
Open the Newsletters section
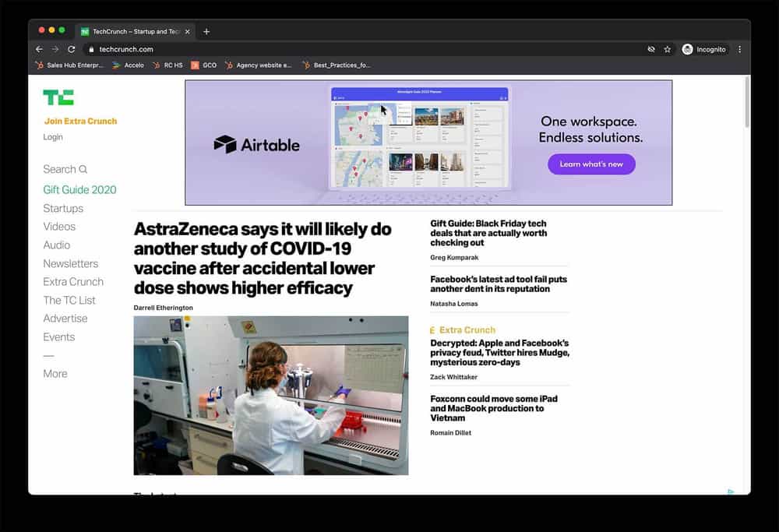click(71, 263)
